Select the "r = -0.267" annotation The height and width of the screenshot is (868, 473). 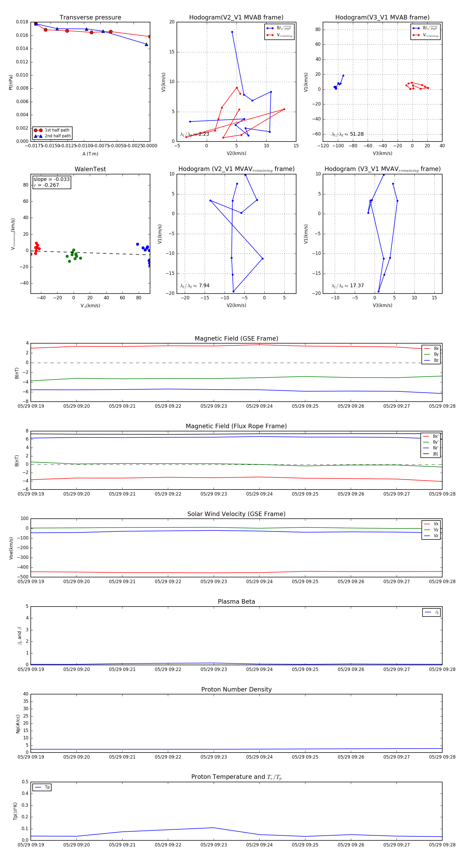[47, 185]
